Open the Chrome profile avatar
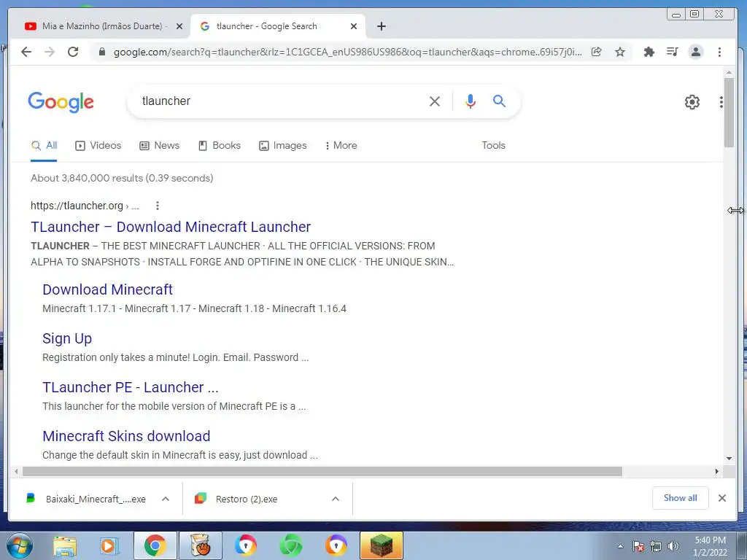The image size is (747, 560). pos(695,52)
